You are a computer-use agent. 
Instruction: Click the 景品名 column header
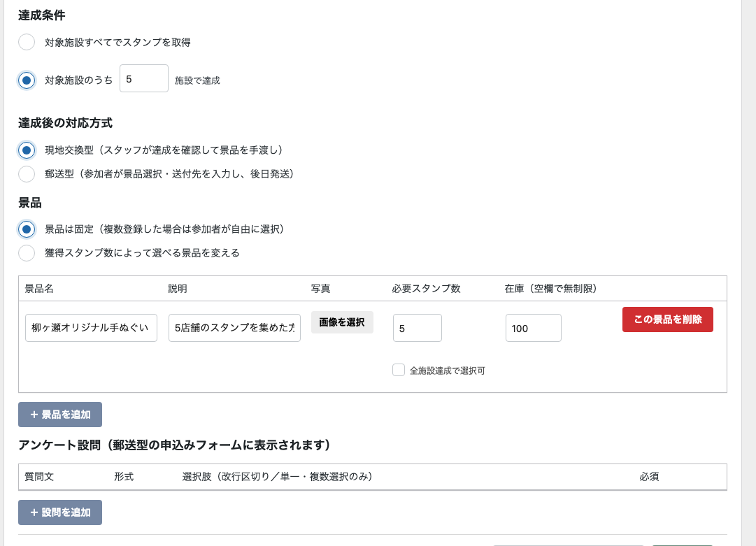[x=39, y=289]
